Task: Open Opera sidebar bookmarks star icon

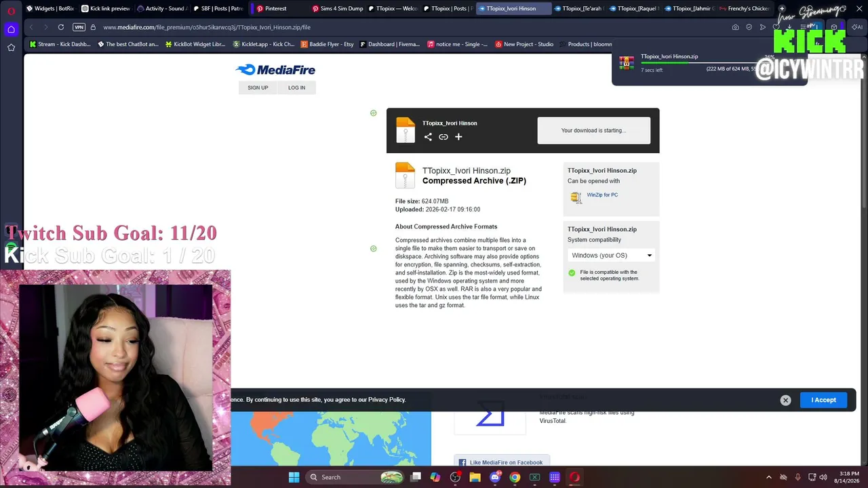Action: (11, 47)
